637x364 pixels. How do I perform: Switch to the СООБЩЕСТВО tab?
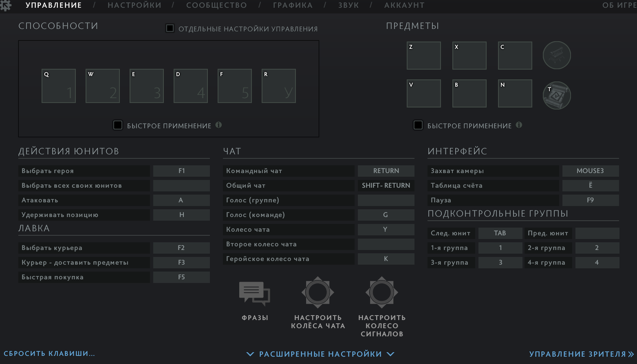click(216, 5)
